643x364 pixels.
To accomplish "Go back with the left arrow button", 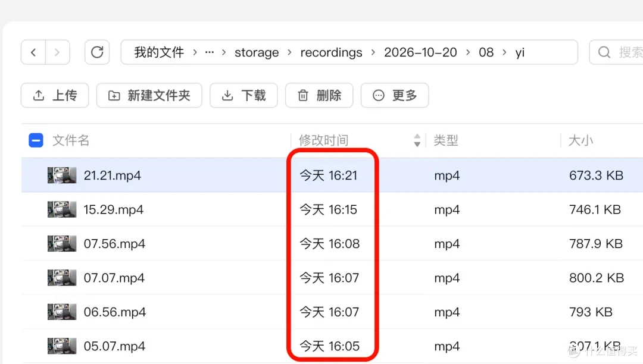I will pyautogui.click(x=33, y=52).
